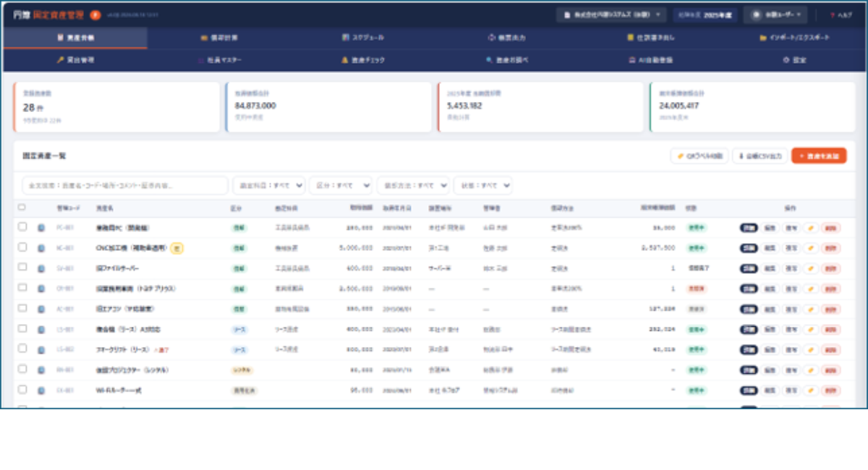Open the 社員マスター tab

click(x=220, y=60)
